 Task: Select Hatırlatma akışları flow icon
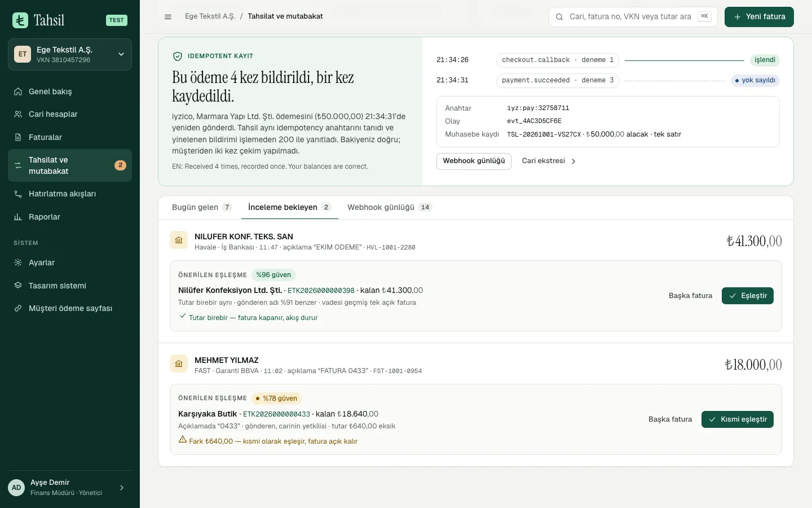click(x=18, y=194)
